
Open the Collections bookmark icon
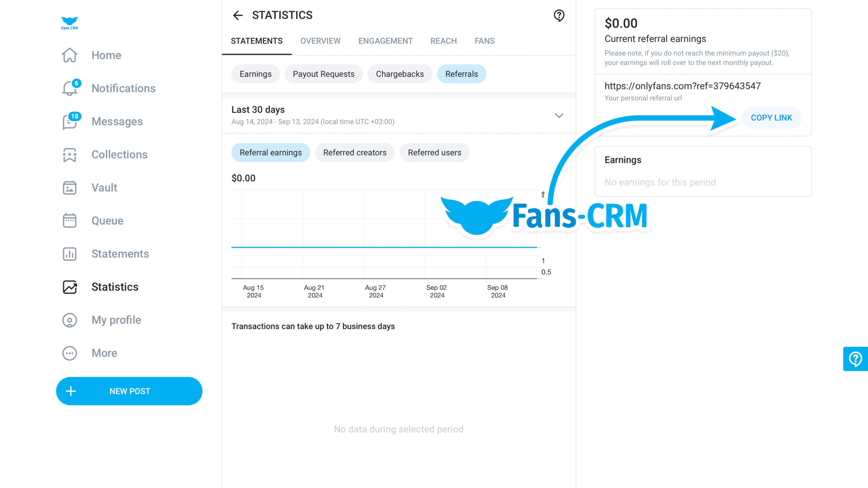coord(70,154)
